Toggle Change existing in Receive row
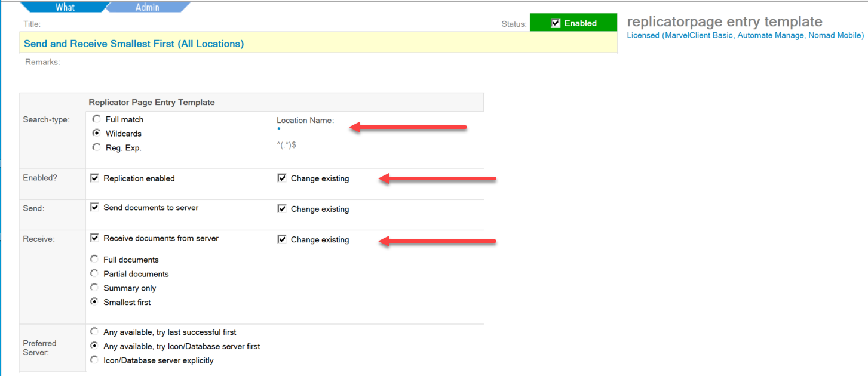Viewport: 868px width, 376px height. [x=282, y=239]
